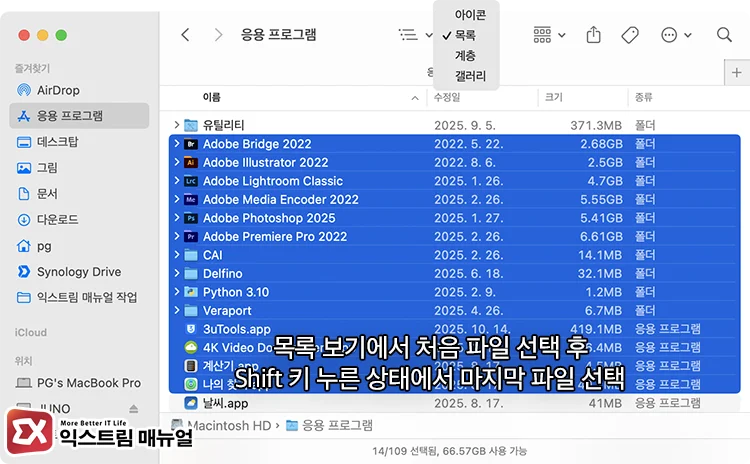750x464 pixels.
Task: Open the list view mode selector
Action: (415, 35)
